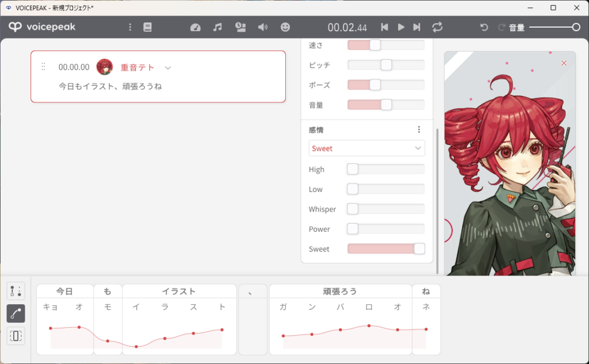Open the character image settings icon
The width and height of the screenshot is (589, 364).
[x=240, y=27]
